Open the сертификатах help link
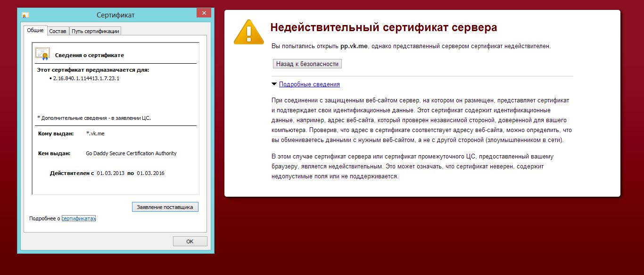The width and height of the screenshot is (644, 275). 79,219
